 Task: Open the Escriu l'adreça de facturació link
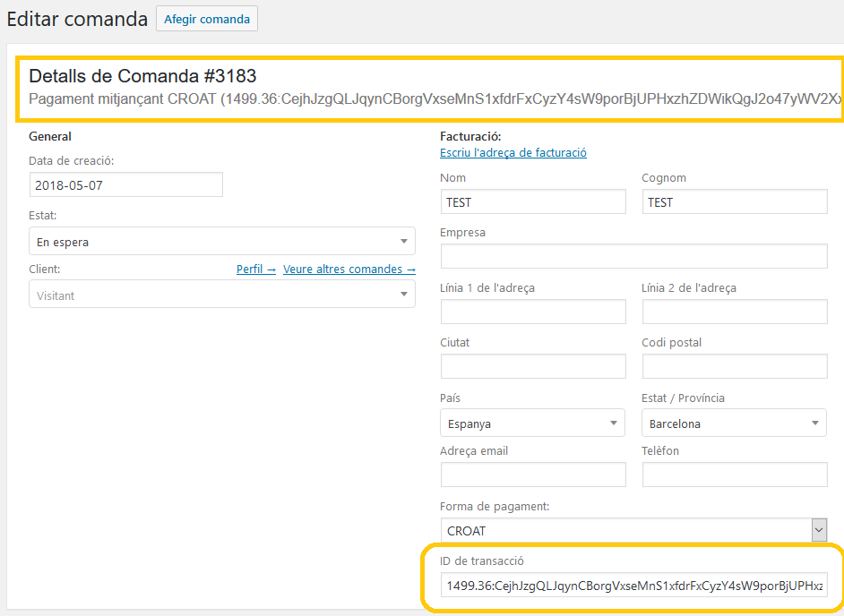click(513, 153)
